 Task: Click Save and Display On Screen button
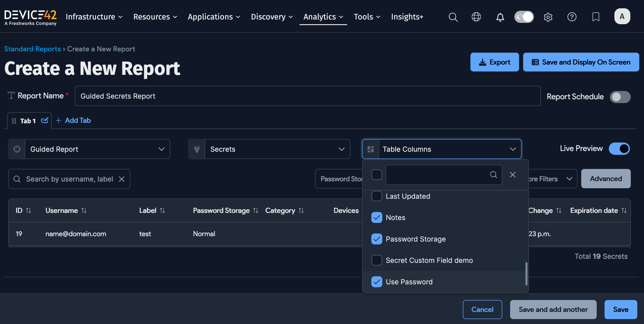point(581,62)
